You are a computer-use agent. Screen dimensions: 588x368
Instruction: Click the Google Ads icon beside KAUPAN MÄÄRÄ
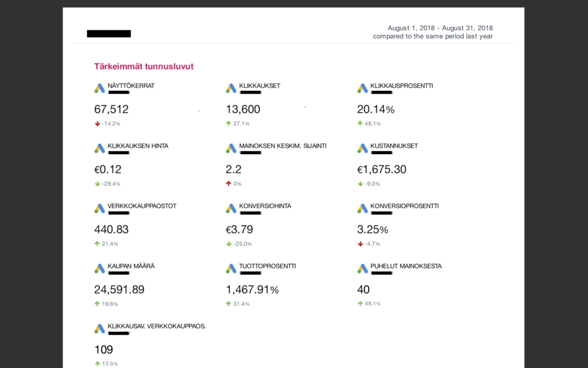click(99, 269)
